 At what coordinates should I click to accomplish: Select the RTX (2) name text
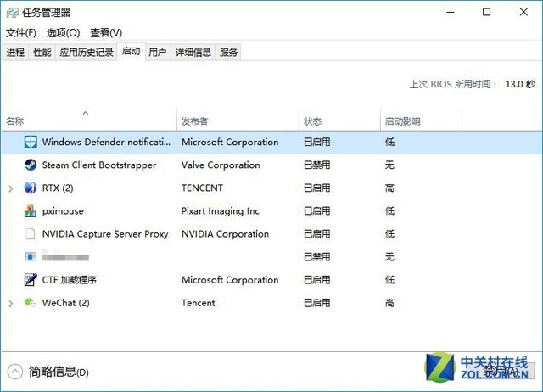click(x=58, y=188)
